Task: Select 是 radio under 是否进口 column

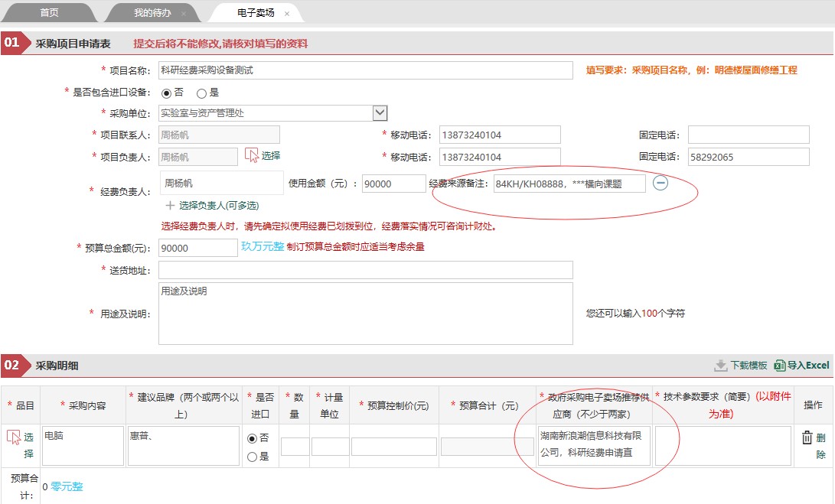Action: tap(253, 457)
